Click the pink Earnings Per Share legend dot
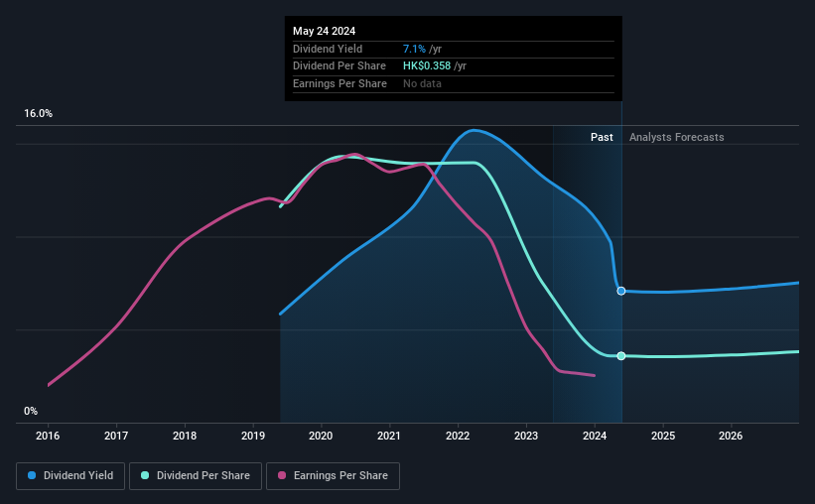The width and height of the screenshot is (815, 504). [x=282, y=475]
